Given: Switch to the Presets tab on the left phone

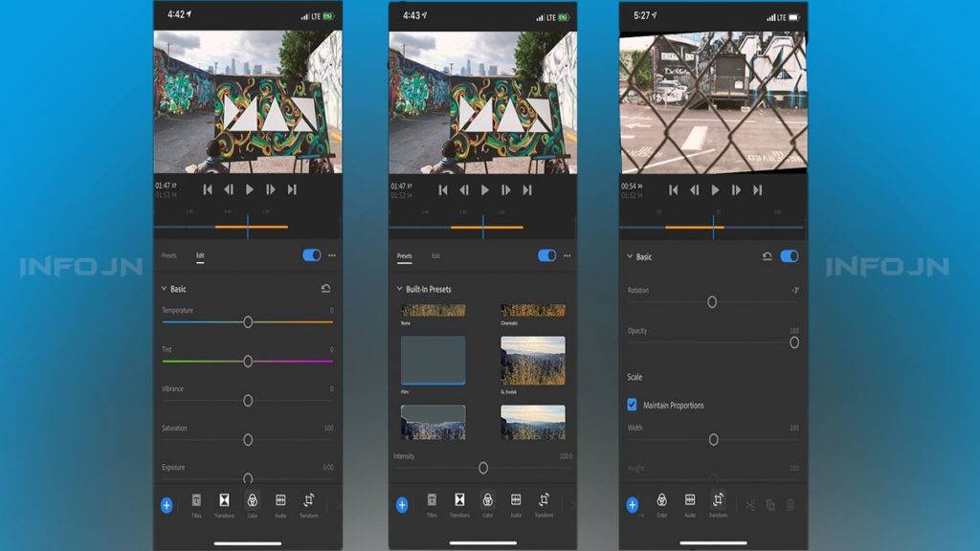Looking at the screenshot, I should [x=168, y=256].
